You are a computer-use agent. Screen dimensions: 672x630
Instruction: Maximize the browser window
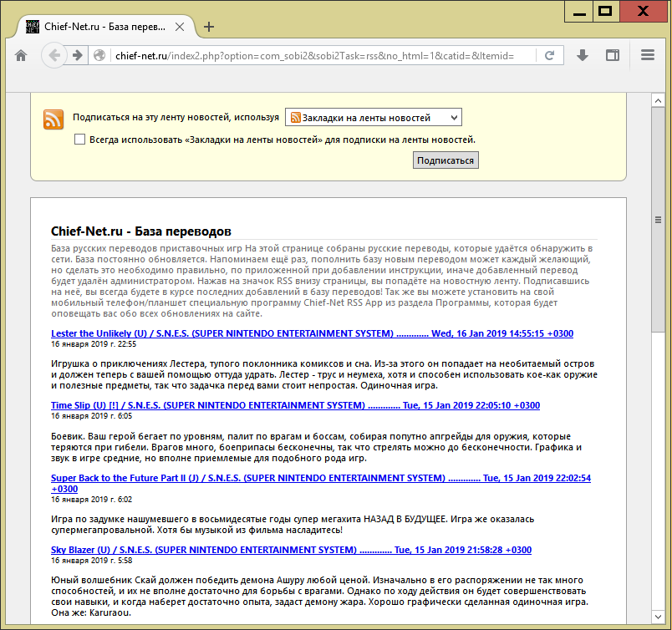click(x=606, y=11)
